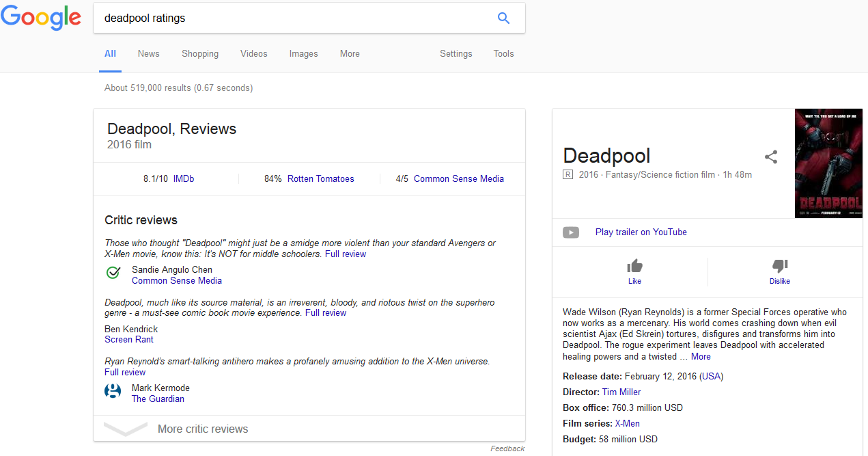Image resolution: width=868 pixels, height=456 pixels.
Task: Open the More search categories menu
Action: [x=350, y=54]
